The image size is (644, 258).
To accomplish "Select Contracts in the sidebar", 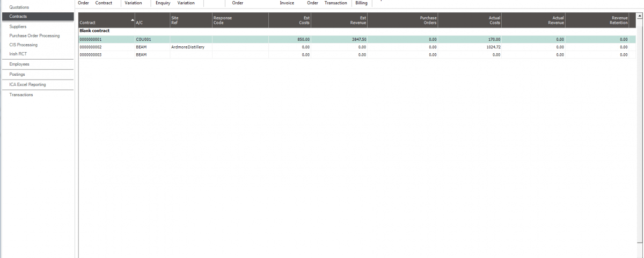I will (x=38, y=17).
